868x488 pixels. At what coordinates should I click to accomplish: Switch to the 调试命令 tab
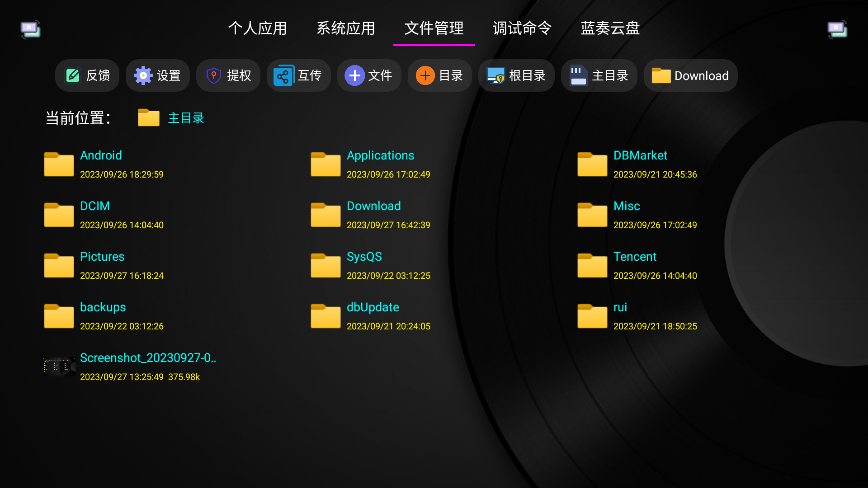522,28
